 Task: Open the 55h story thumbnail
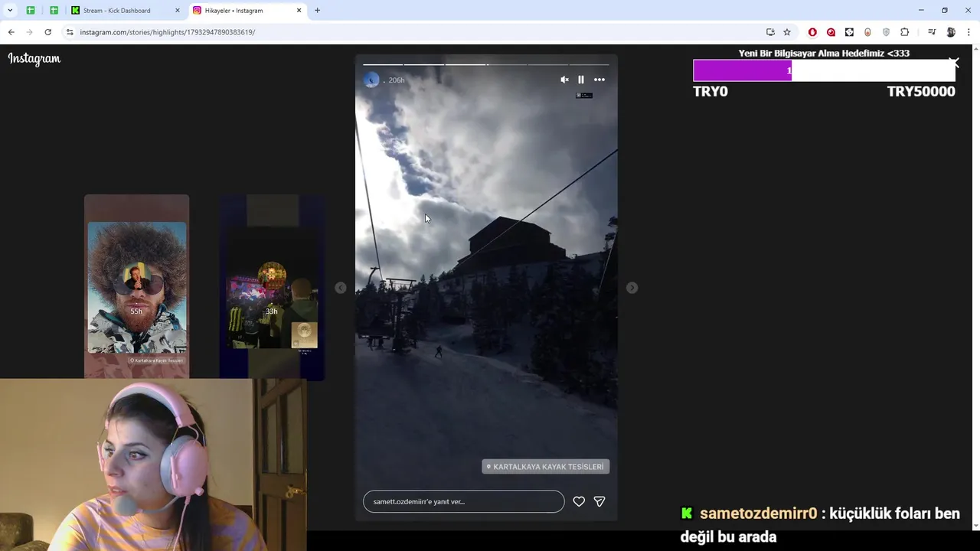(136, 287)
